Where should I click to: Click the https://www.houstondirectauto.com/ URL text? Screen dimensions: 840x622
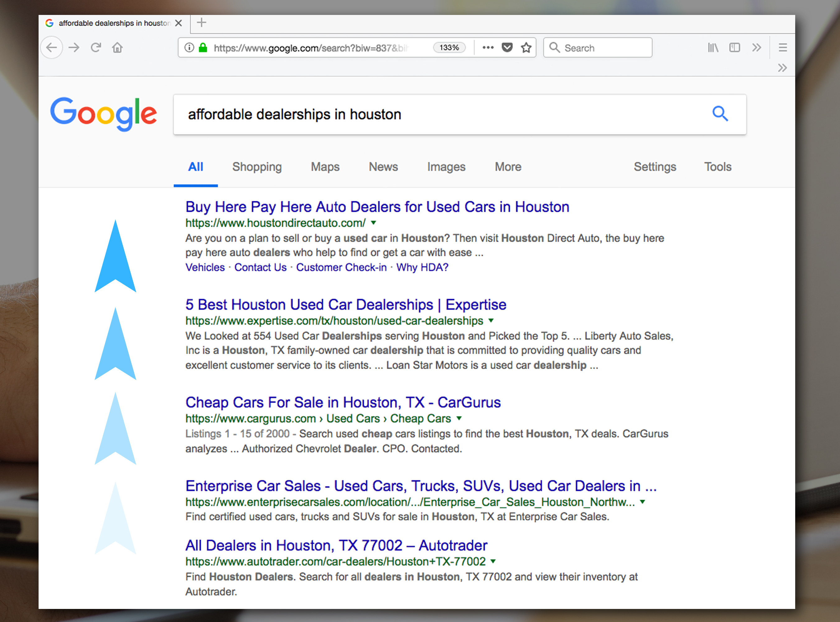[x=275, y=223]
